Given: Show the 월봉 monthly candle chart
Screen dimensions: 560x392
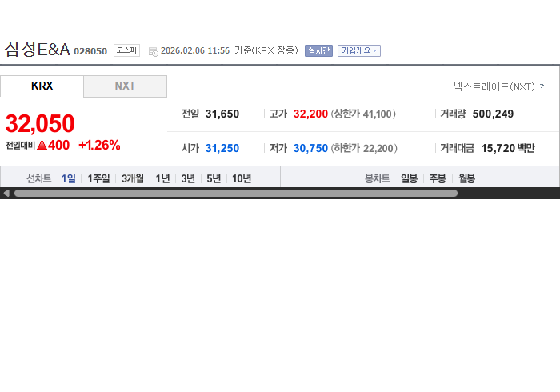Looking at the screenshot, I should coord(466,178).
